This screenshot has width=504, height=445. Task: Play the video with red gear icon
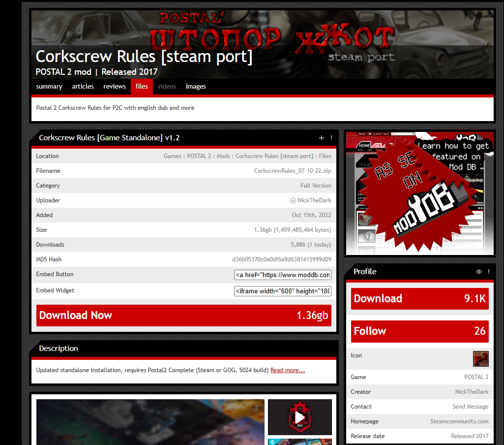point(299,417)
